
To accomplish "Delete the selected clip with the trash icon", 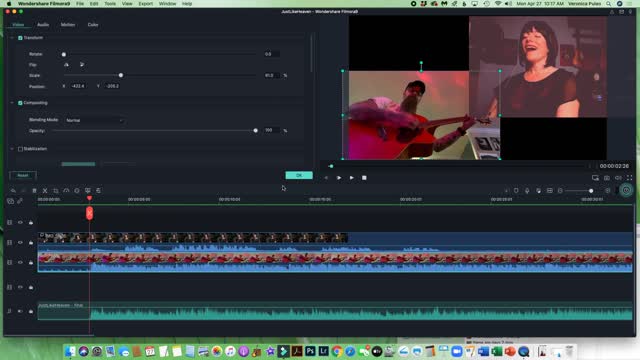I will pos(34,191).
